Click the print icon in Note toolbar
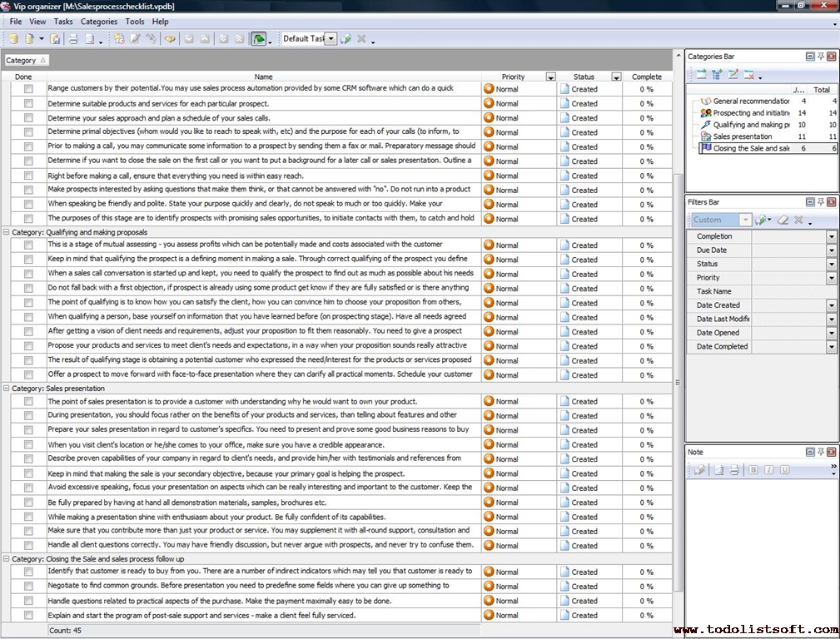 pyautogui.click(x=733, y=470)
